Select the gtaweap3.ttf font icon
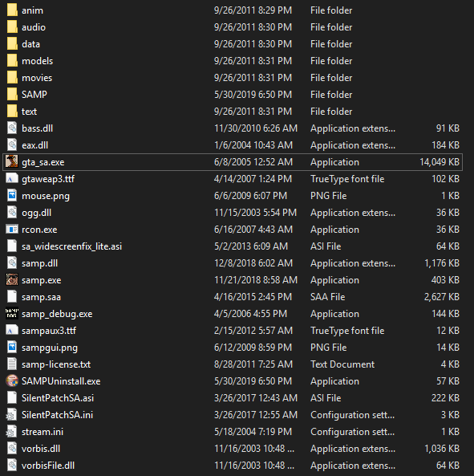Viewport: 474px width, 476px height. coord(12,178)
